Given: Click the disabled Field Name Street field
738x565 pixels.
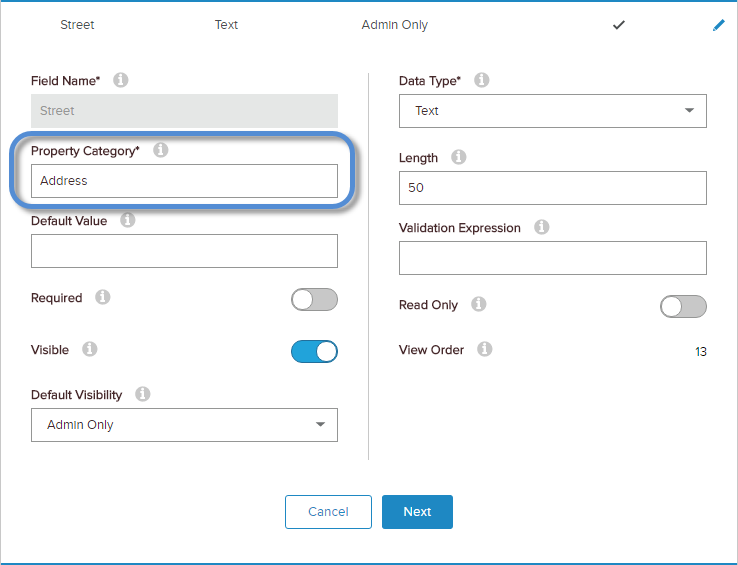Looking at the screenshot, I should tap(184, 111).
